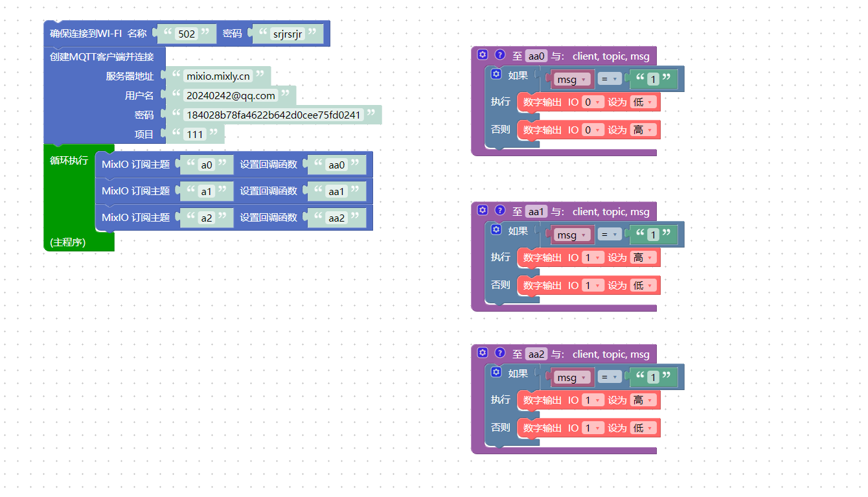Edit subscribe topic a1 field
868x497 pixels.
pyautogui.click(x=207, y=192)
